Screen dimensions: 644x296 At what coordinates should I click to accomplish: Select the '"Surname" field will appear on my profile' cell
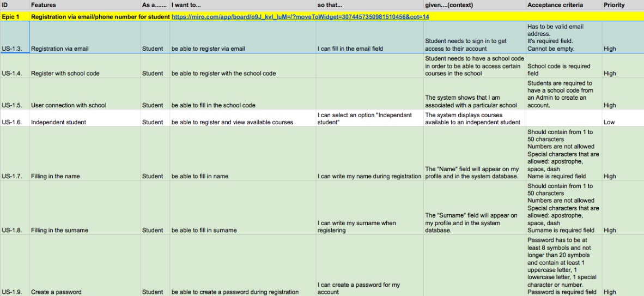tap(475, 208)
